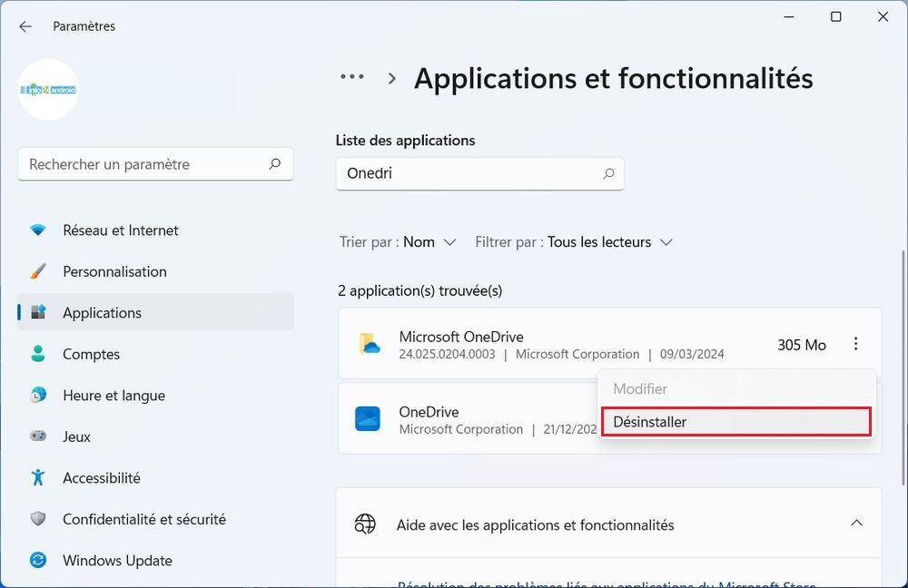Select the Windows Update icon
The height and width of the screenshot is (588, 908).
37,560
